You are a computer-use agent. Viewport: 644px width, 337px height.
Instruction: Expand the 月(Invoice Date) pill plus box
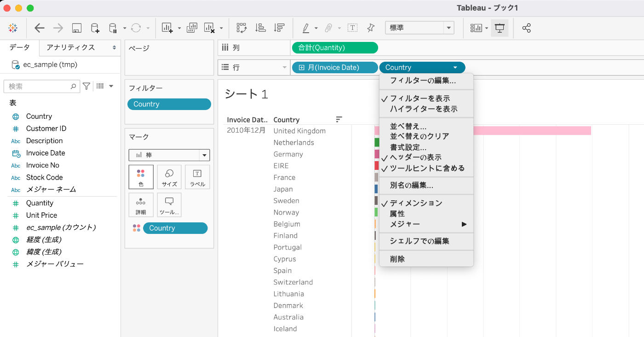click(302, 68)
